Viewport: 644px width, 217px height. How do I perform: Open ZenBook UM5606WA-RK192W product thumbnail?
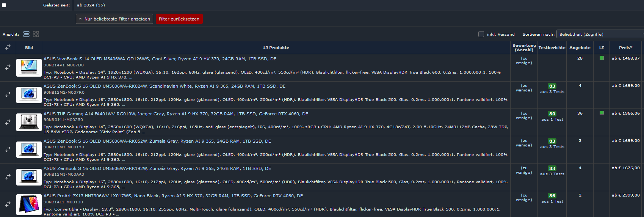(29, 177)
